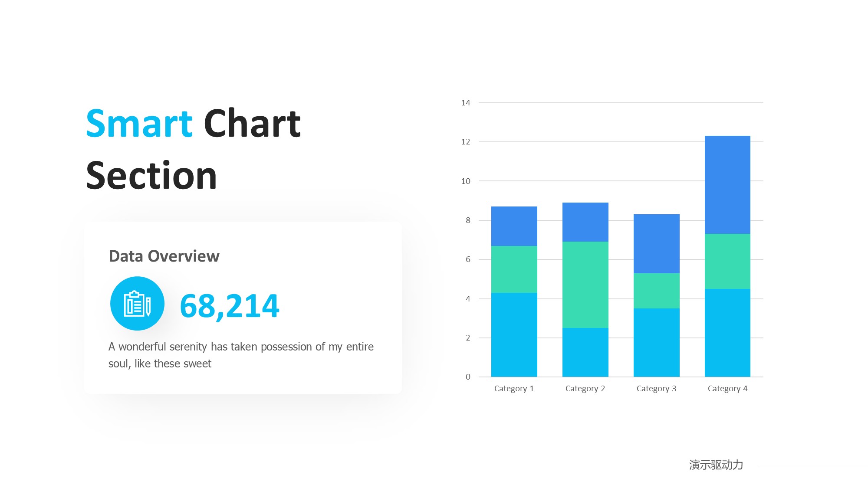Click Category 3 top blue segment
868x488 pixels.
coord(656,243)
